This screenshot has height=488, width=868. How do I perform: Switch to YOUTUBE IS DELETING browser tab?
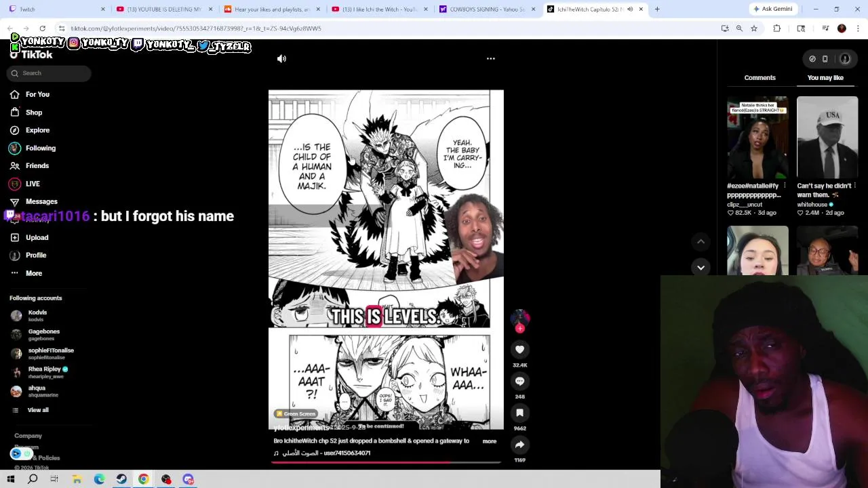(x=165, y=9)
